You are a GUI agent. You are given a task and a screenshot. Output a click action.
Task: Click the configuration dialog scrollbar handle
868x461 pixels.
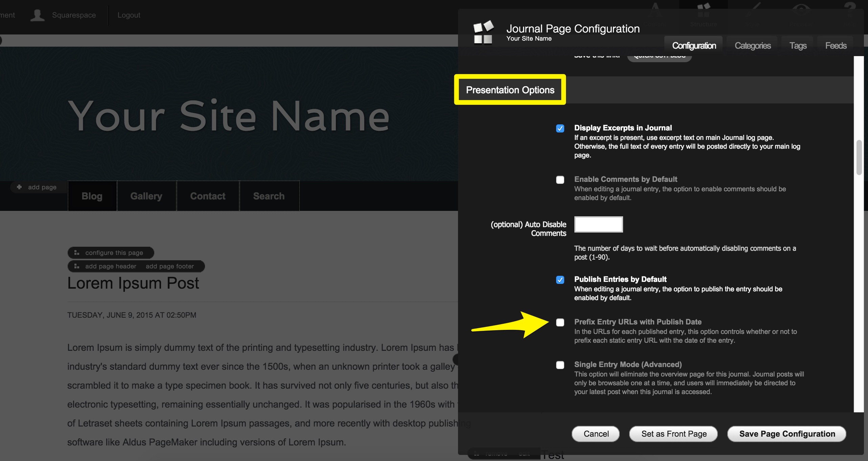click(859, 157)
